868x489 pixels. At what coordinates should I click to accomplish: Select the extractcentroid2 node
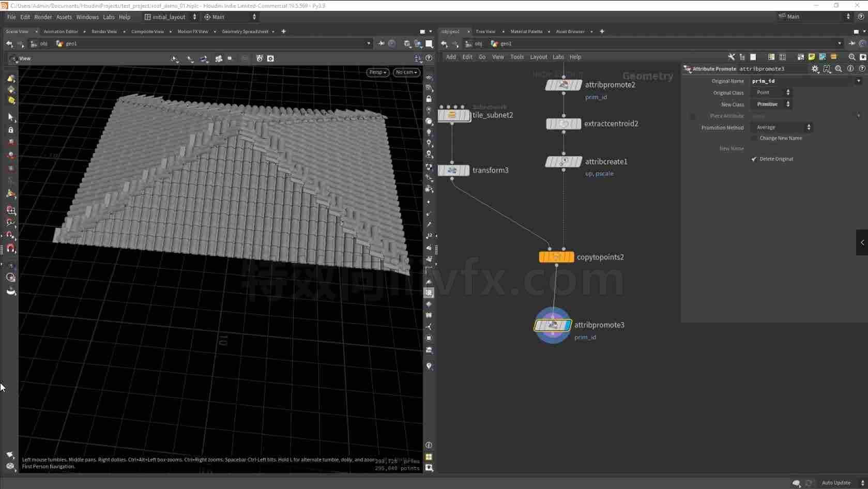coord(564,124)
